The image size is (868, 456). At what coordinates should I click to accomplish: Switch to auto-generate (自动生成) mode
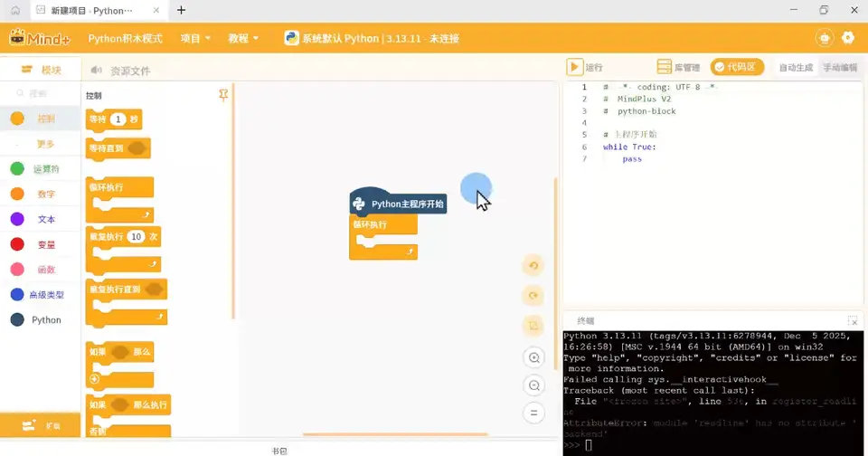click(796, 68)
